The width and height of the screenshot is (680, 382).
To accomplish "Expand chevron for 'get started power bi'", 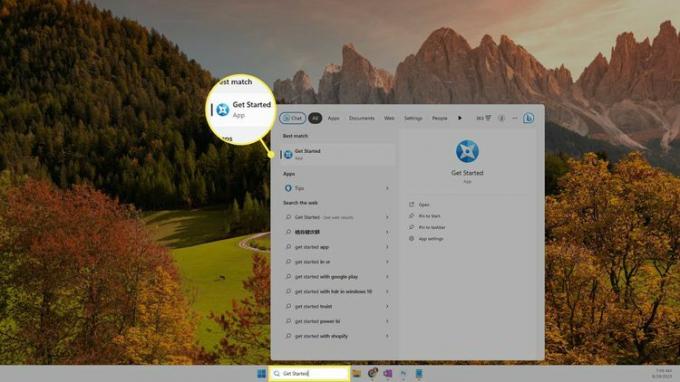I will [x=387, y=321].
